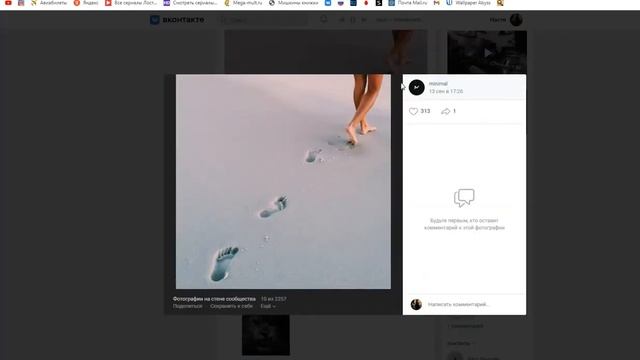640x360 pixels.
Task: Open the profile avatar menu in header
Action: point(516,20)
